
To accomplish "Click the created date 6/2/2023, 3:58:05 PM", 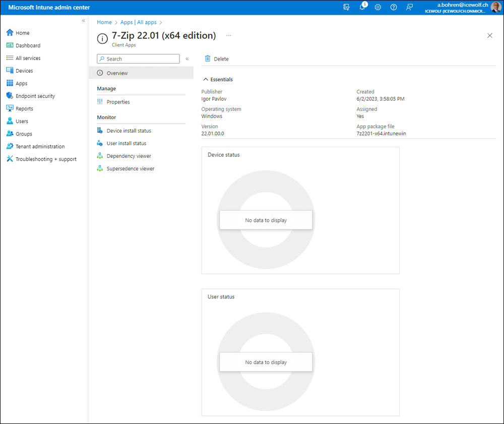I will click(x=380, y=99).
